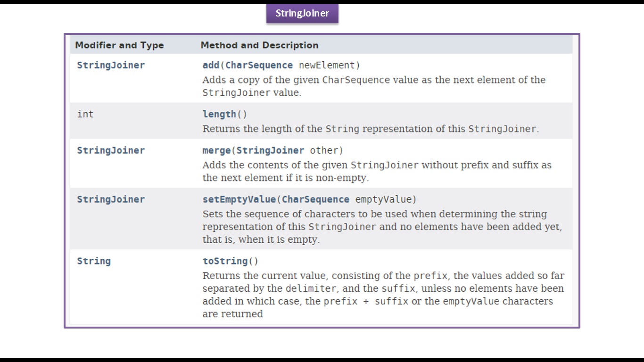Click String return type in toString row
Image resolution: width=644 pixels, height=362 pixels.
[94, 261]
